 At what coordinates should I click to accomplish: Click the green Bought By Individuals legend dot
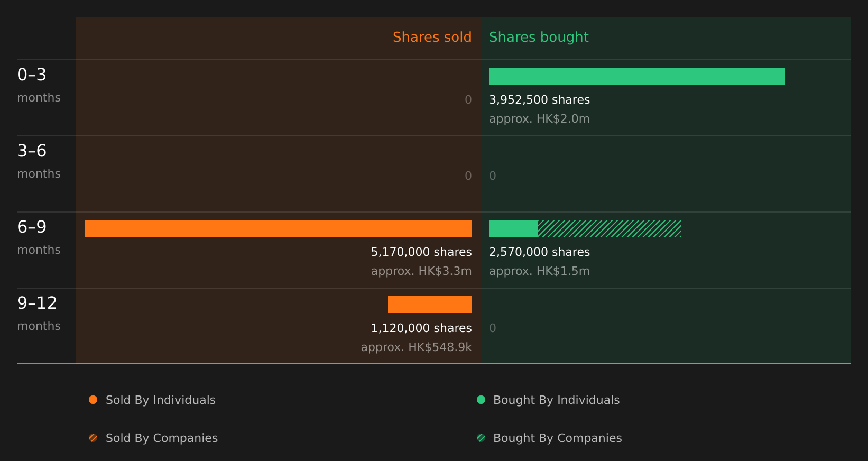(481, 400)
